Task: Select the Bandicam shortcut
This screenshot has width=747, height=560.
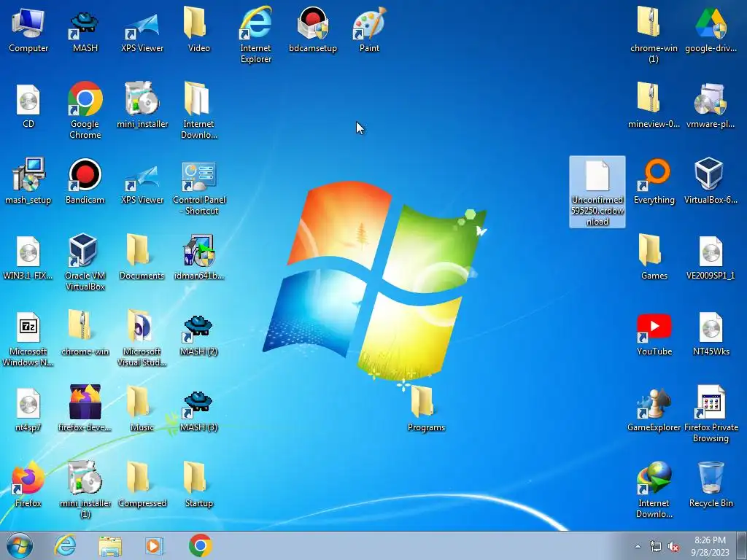Action: (85, 182)
